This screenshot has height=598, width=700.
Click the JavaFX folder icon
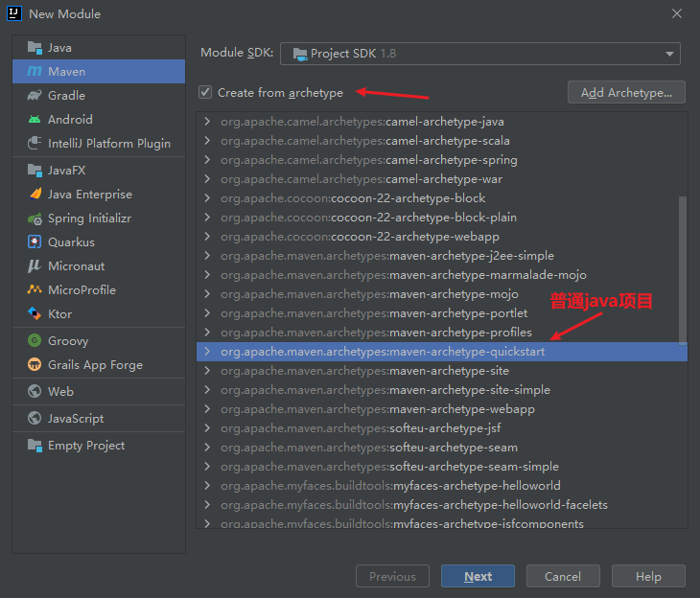[35, 170]
